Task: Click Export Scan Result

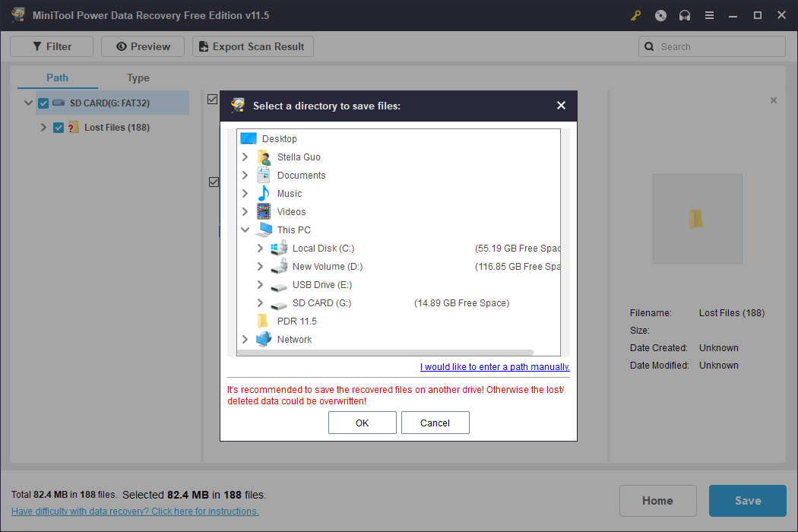Action: coord(253,46)
